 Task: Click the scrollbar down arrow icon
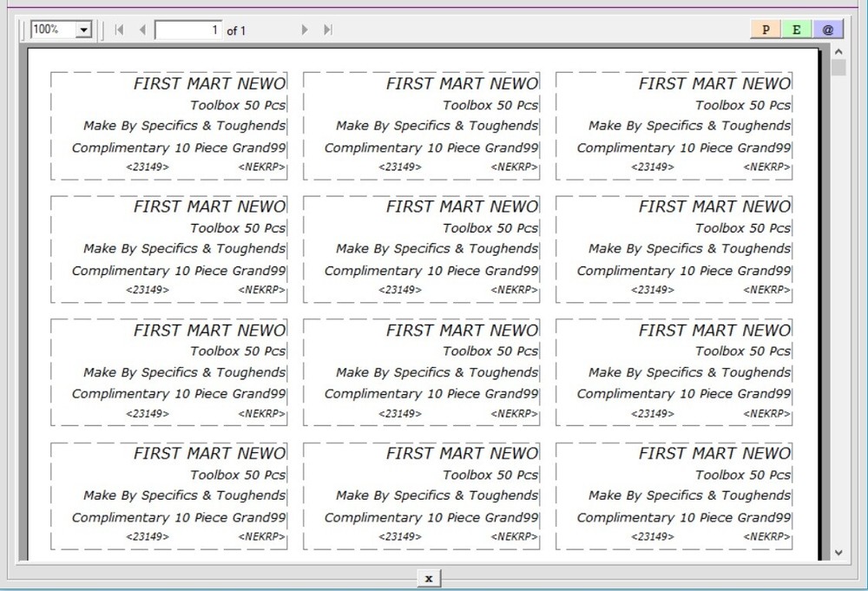838,552
